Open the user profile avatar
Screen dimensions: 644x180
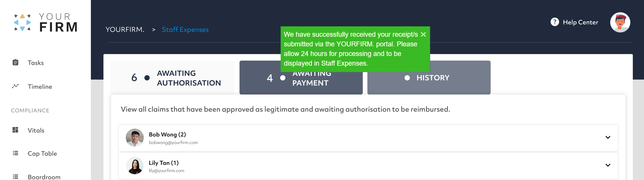(x=620, y=22)
